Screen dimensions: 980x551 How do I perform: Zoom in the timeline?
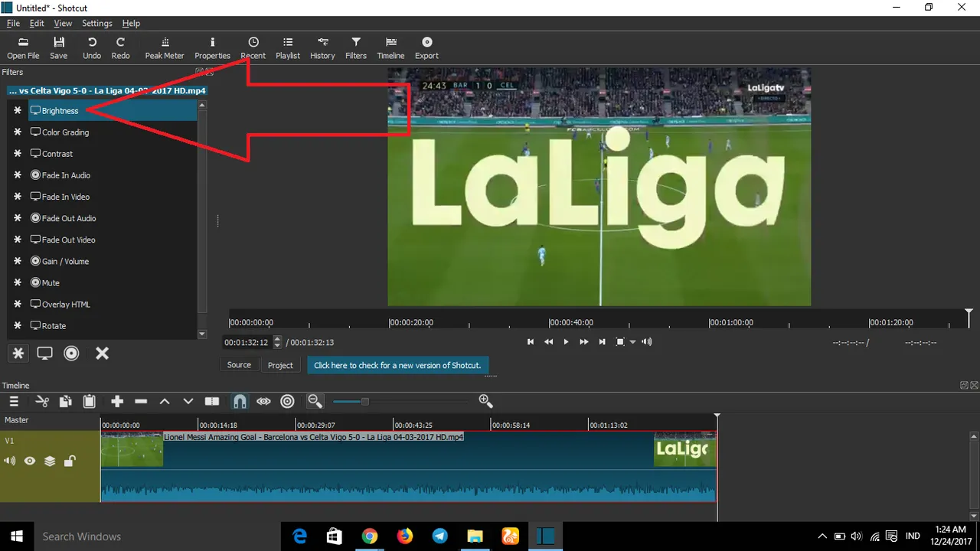(485, 401)
